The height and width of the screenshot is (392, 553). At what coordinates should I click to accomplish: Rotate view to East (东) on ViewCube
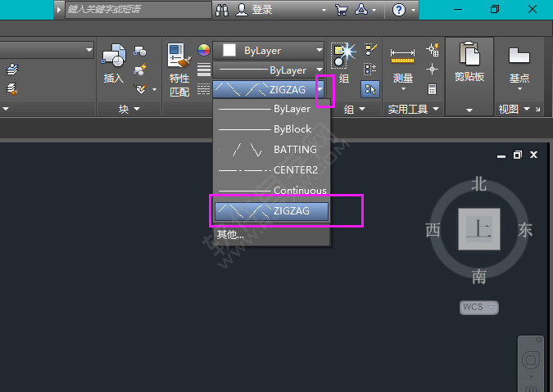pos(525,230)
